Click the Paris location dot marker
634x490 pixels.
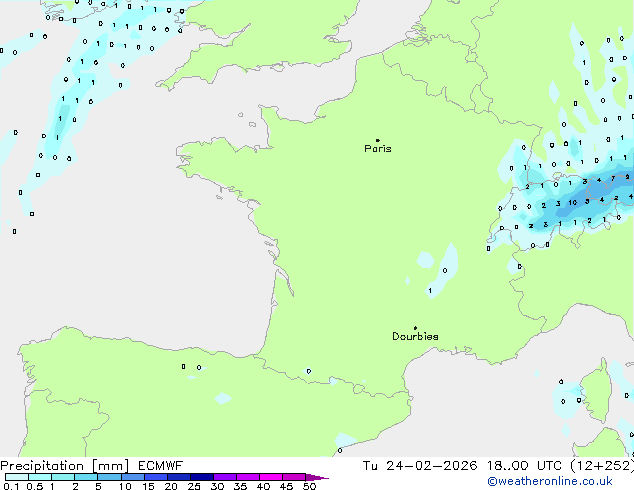(378, 140)
